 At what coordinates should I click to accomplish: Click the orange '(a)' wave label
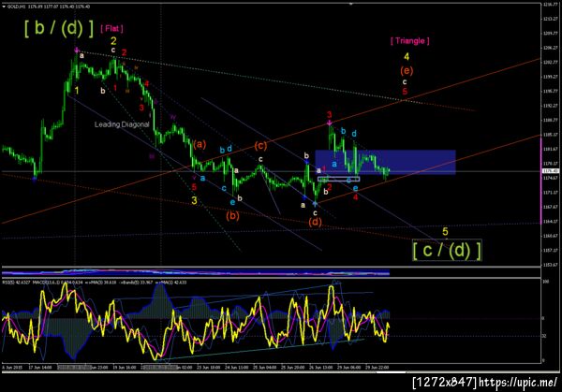(200, 144)
